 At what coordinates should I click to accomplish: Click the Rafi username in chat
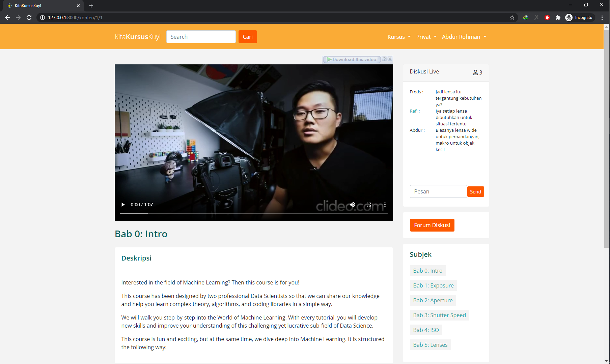414,111
